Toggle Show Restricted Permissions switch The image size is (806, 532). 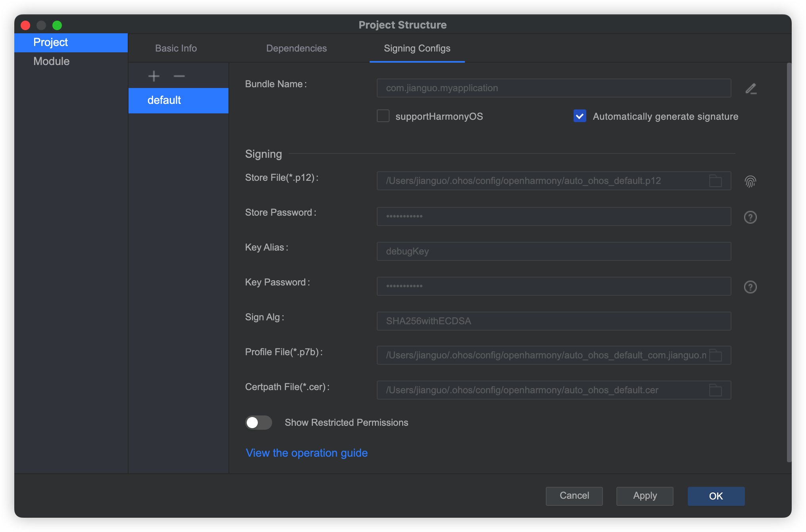pyautogui.click(x=259, y=422)
